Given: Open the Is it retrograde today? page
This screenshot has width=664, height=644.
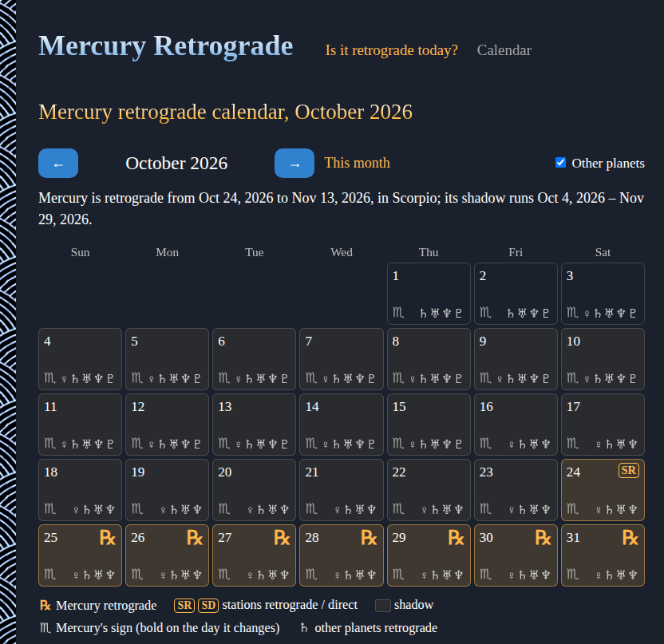Looking at the screenshot, I should pyautogui.click(x=391, y=50).
